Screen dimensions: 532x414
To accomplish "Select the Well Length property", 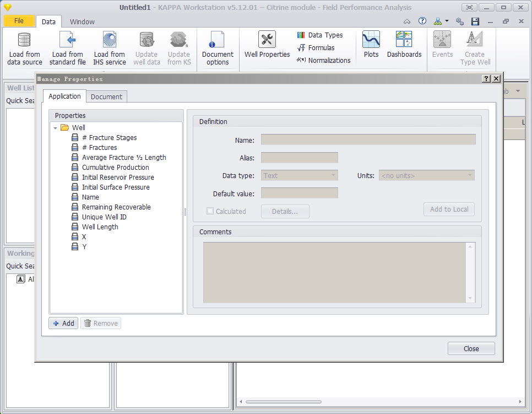I will click(x=100, y=227).
